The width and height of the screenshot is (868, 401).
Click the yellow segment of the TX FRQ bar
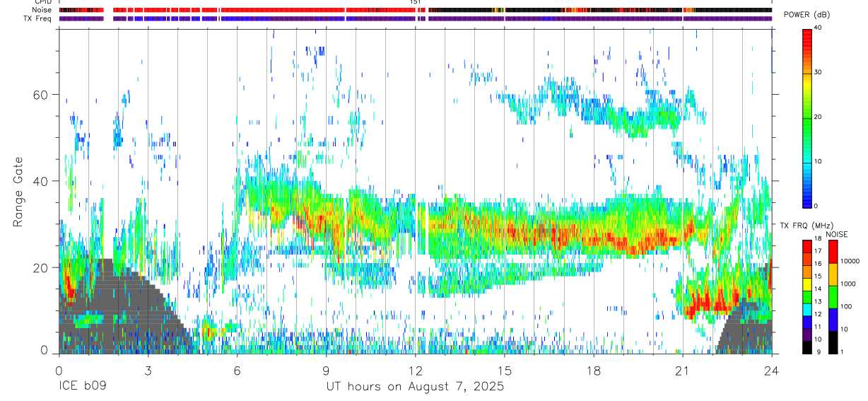tap(807, 284)
